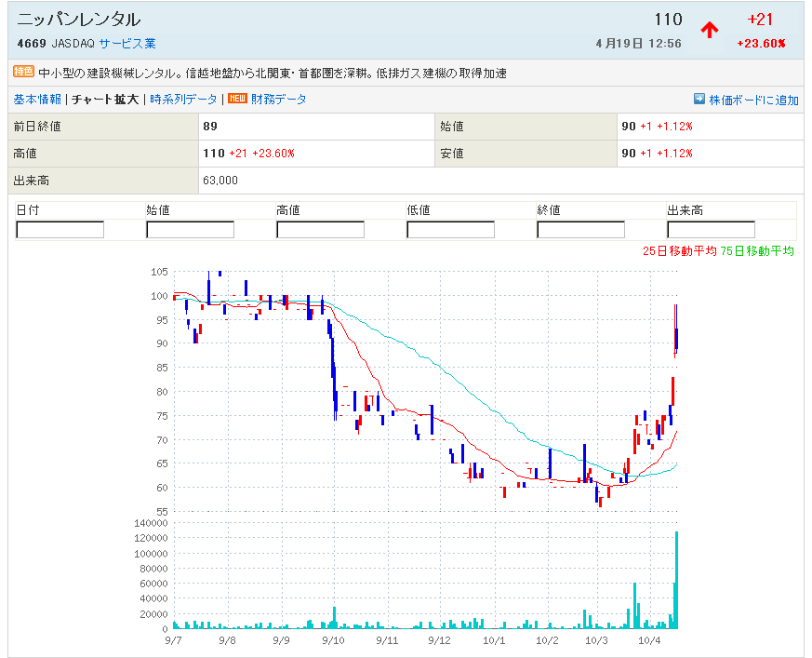812x658 pixels.
Task: Focus the 日付 input field
Action: click(60, 230)
